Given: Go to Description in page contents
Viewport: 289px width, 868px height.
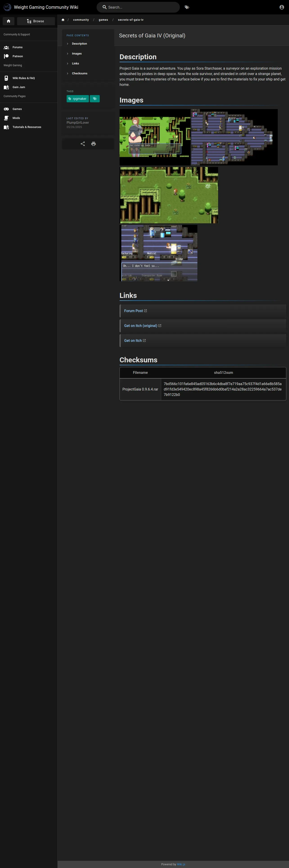Looking at the screenshot, I should pyautogui.click(x=79, y=44).
